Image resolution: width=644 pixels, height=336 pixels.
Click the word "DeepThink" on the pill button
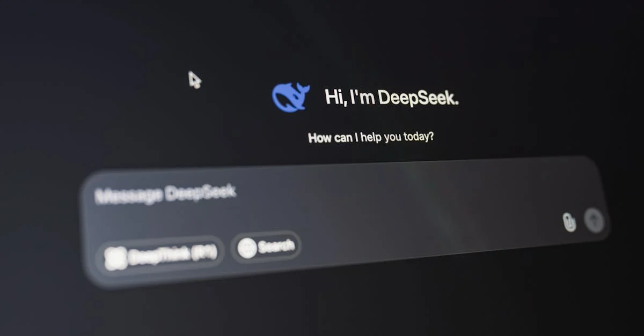(x=159, y=256)
